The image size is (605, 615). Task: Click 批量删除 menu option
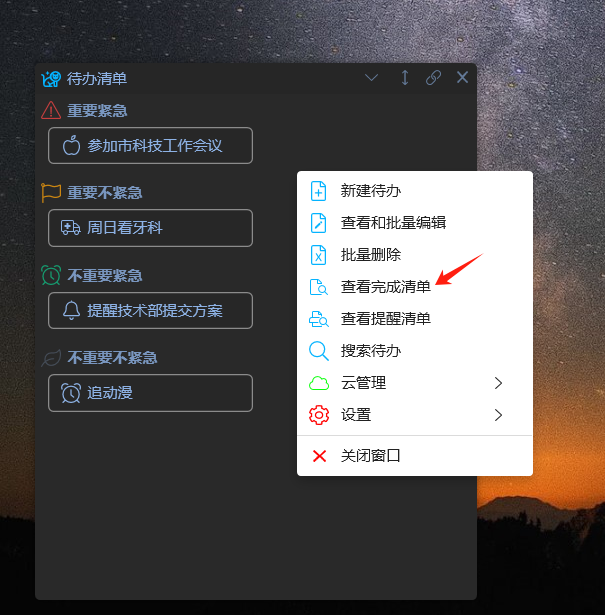pos(414,255)
